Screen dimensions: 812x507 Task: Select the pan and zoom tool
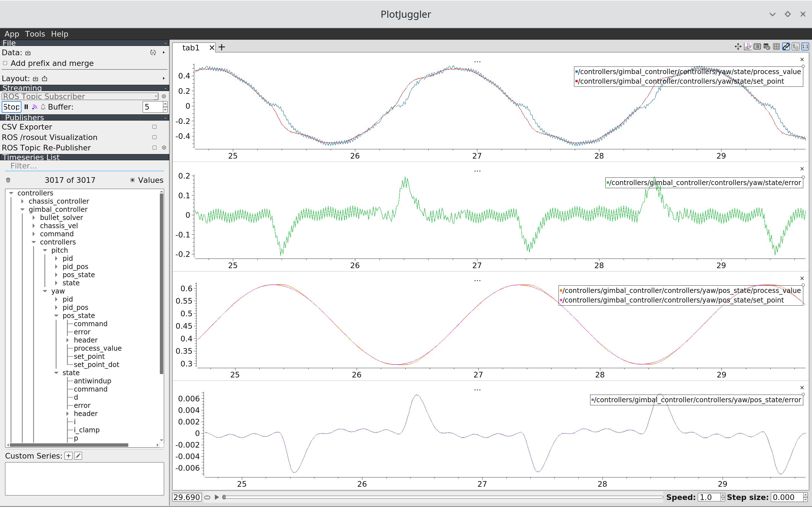[x=738, y=46]
